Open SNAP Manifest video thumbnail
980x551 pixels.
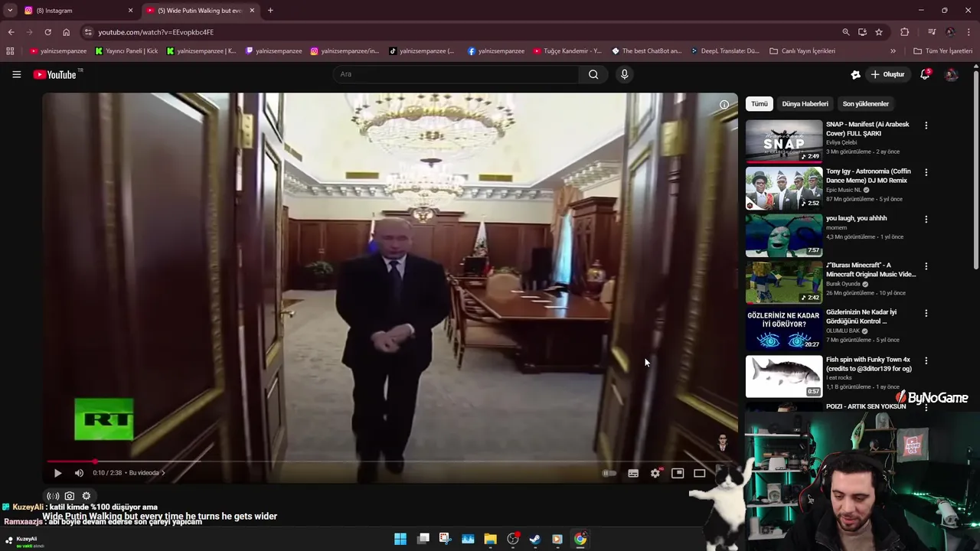pyautogui.click(x=784, y=141)
